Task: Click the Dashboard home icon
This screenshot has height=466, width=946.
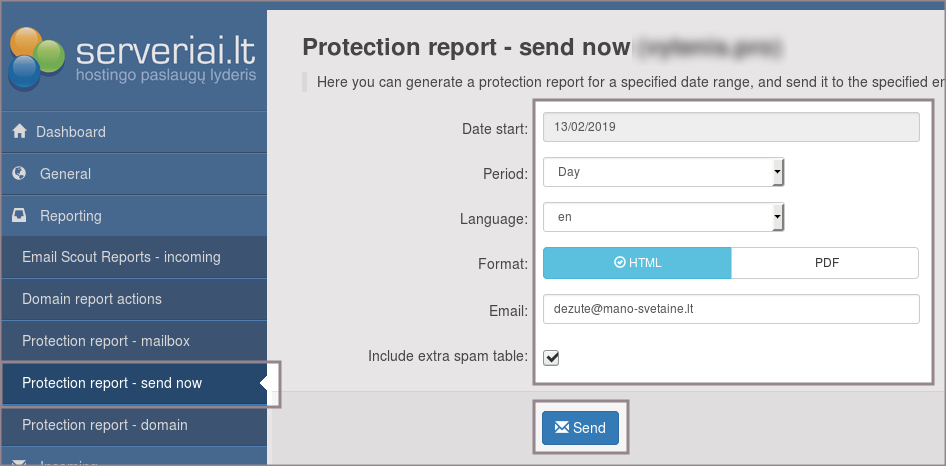Action: click(x=19, y=132)
